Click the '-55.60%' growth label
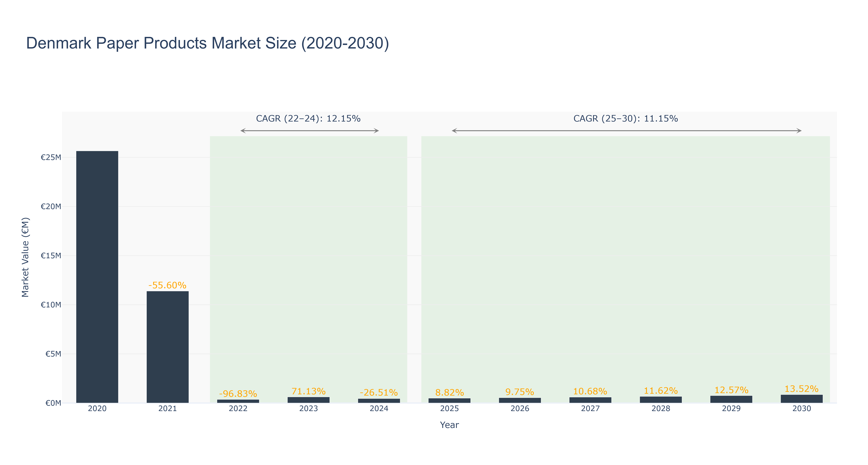This screenshot has height=465, width=868. point(167,285)
